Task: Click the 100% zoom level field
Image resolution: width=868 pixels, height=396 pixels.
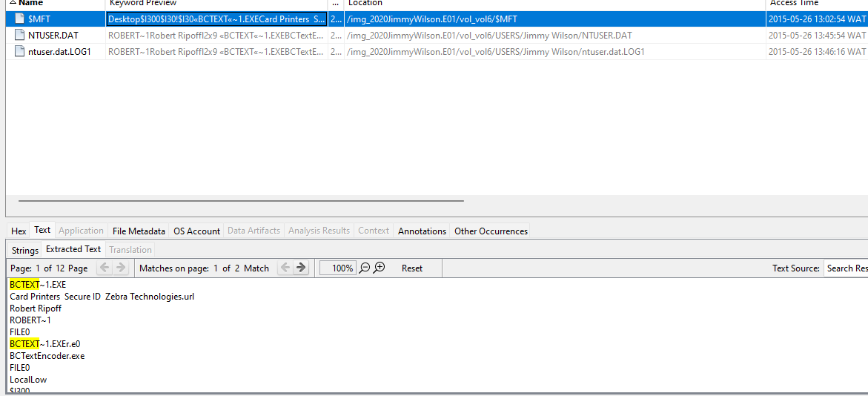Action: 338,268
